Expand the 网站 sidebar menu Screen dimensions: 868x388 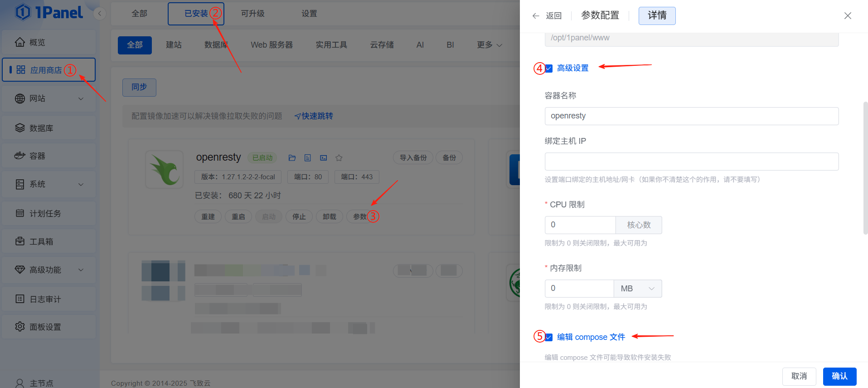[x=48, y=98]
